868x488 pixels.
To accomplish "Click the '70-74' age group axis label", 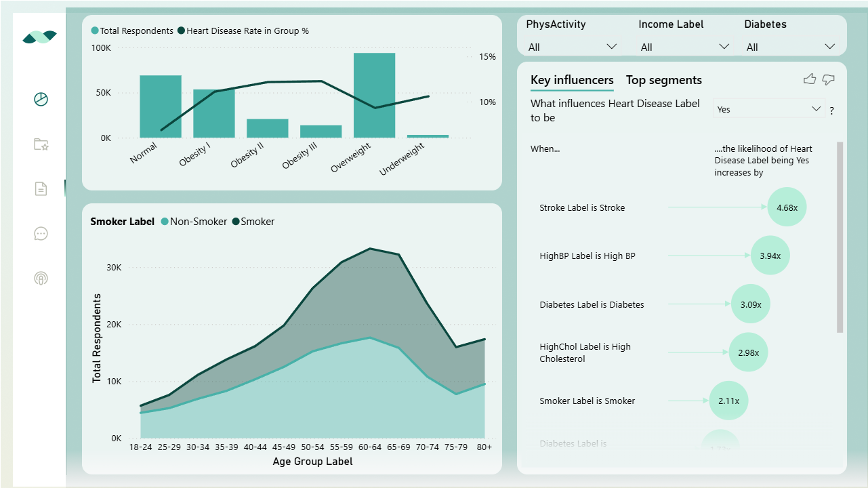I will click(x=428, y=447).
